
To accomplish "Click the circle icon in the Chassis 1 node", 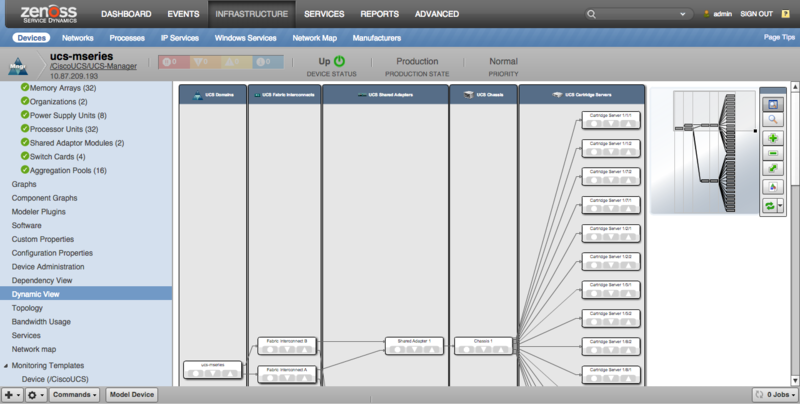I will click(x=466, y=349).
